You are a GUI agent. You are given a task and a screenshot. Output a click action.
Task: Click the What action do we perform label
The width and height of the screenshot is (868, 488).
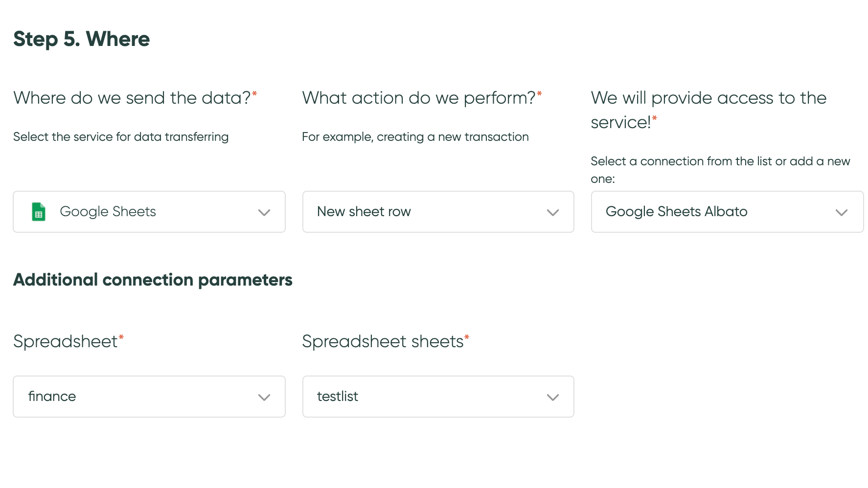click(x=422, y=98)
